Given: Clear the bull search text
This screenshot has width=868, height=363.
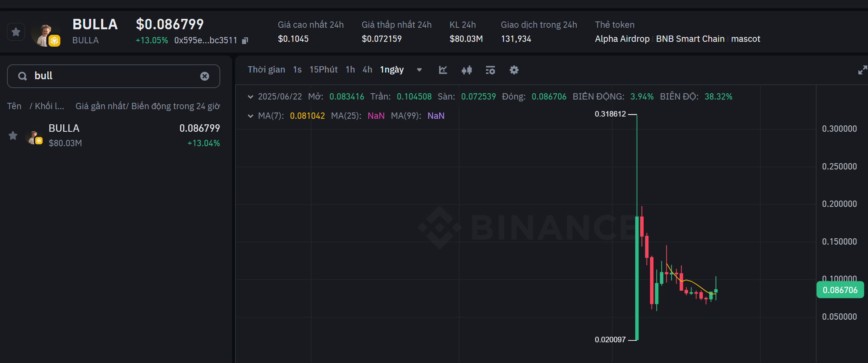Looking at the screenshot, I should pyautogui.click(x=205, y=76).
